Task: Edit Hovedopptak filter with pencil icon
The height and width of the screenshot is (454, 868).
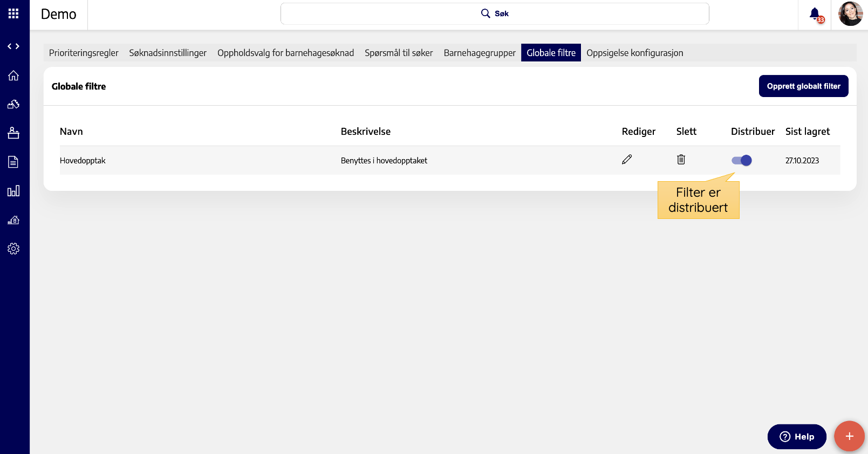Action: click(627, 160)
